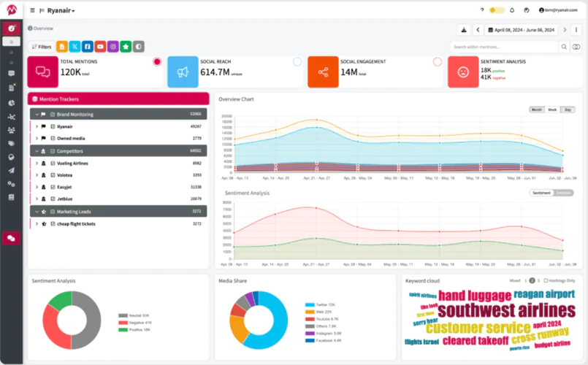Expand the Easyjet tracker row

(x=37, y=187)
